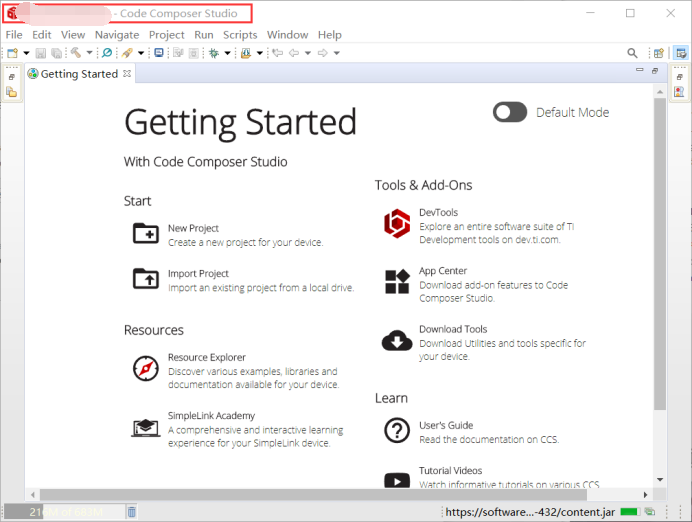
Task: Click the green download progress bar
Action: click(x=629, y=512)
